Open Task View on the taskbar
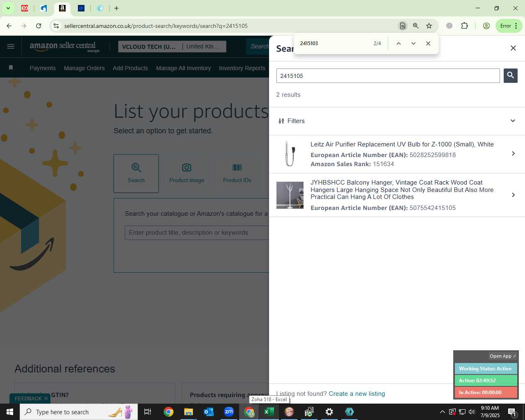Image resolution: width=525 pixels, height=420 pixels. click(148, 412)
